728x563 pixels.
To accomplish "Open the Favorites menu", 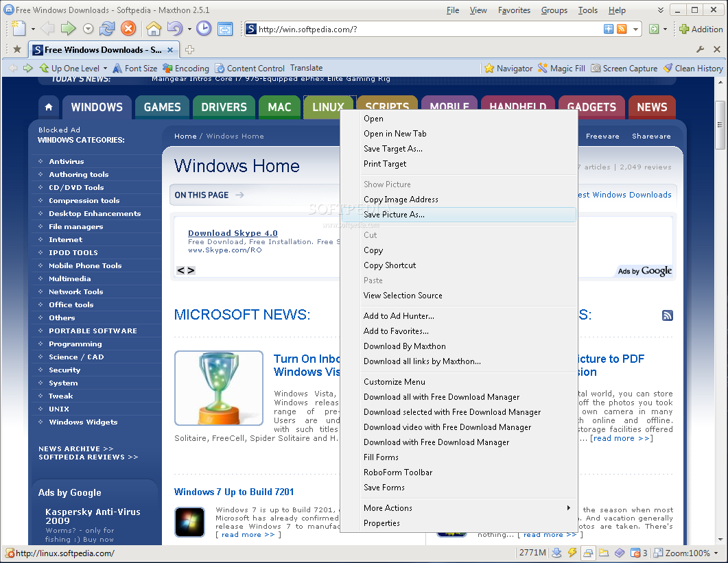I will click(x=514, y=10).
